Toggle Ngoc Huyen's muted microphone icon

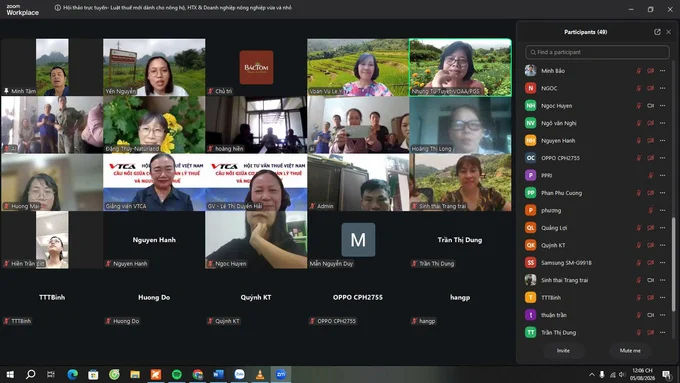coord(639,106)
